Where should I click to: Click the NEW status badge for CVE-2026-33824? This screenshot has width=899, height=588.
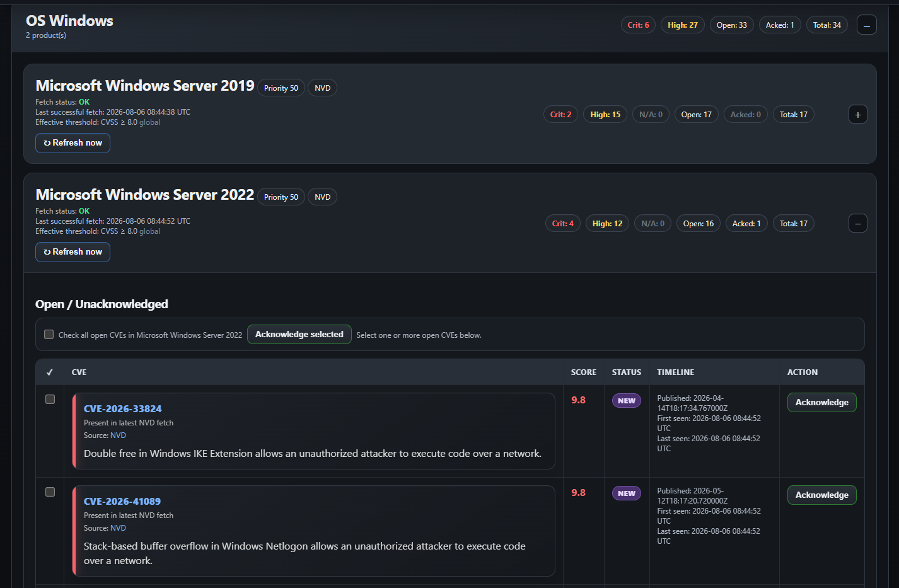[x=626, y=401]
